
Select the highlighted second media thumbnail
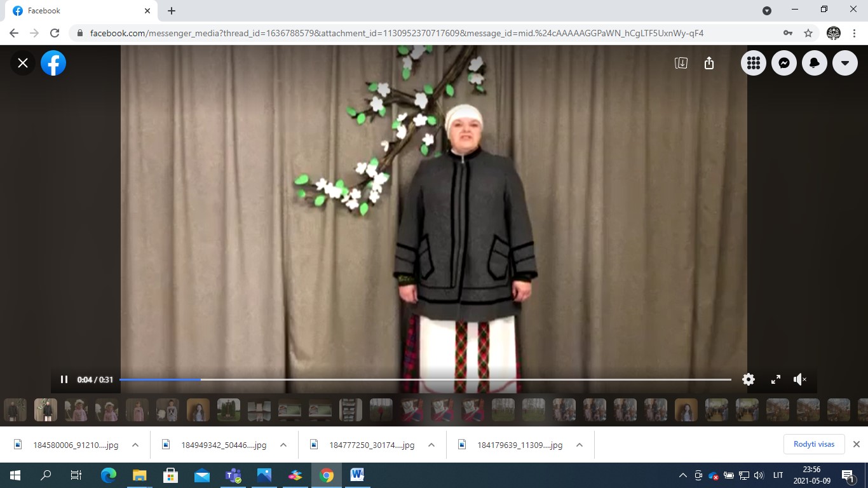(46, 410)
